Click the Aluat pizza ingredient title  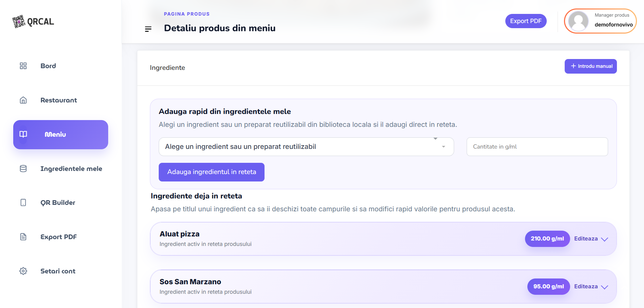click(179, 234)
